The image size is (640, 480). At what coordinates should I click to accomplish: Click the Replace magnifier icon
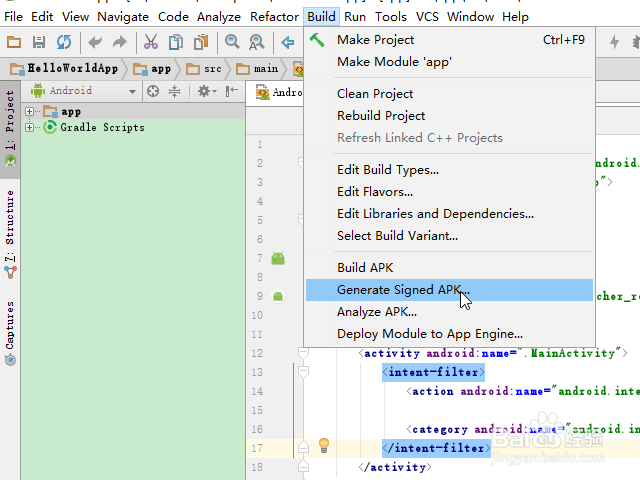[257, 42]
